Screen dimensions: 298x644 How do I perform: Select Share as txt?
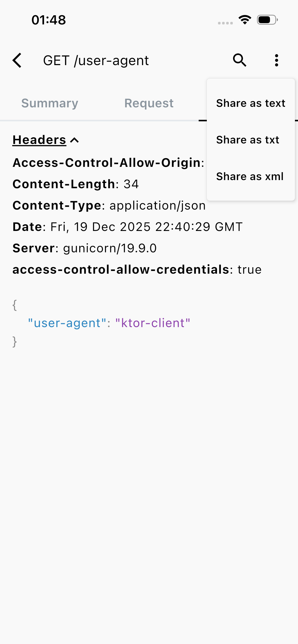click(x=248, y=140)
